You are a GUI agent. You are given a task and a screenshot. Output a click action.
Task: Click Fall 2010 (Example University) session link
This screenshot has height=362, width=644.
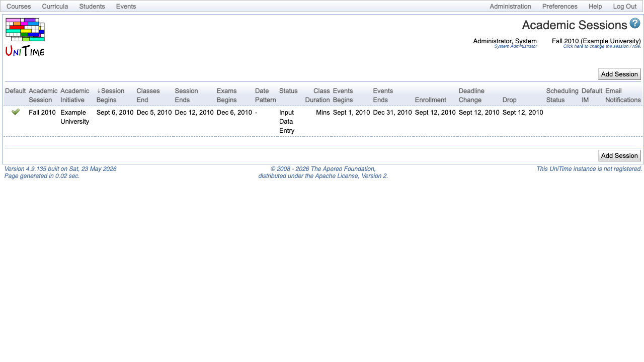596,41
